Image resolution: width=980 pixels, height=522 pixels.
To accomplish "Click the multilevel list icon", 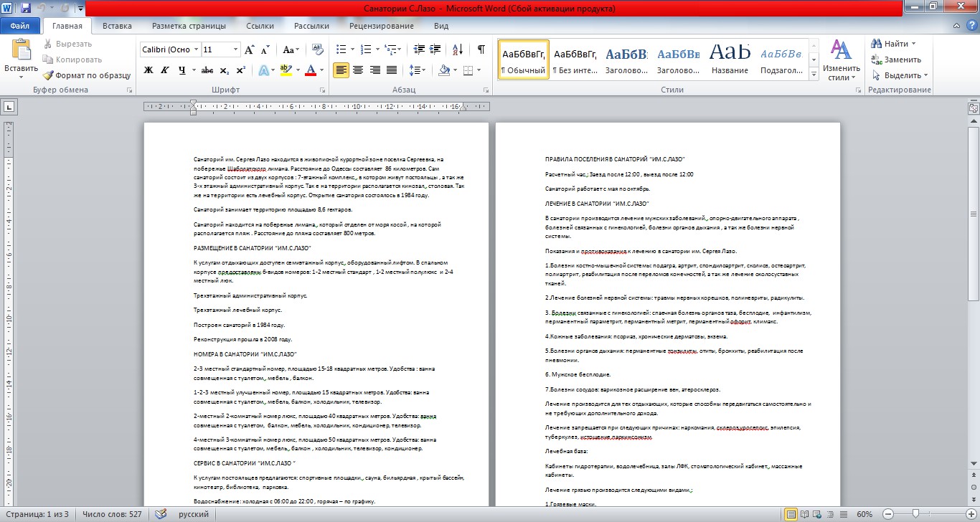I will [390, 49].
